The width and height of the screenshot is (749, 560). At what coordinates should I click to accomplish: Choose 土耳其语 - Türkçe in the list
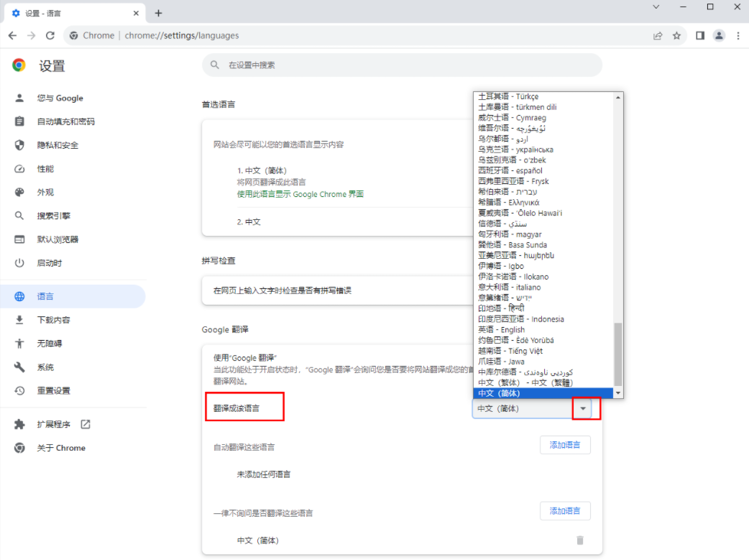(x=543, y=96)
